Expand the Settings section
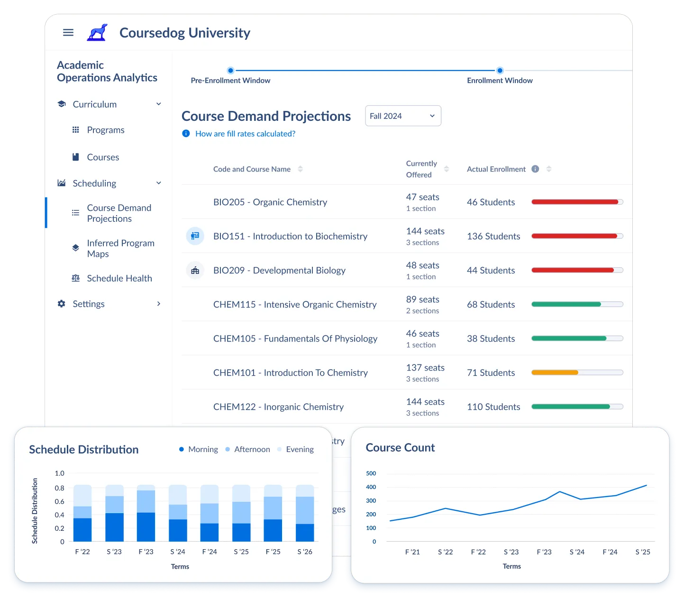Image resolution: width=684 pixels, height=616 pixels. 159,304
